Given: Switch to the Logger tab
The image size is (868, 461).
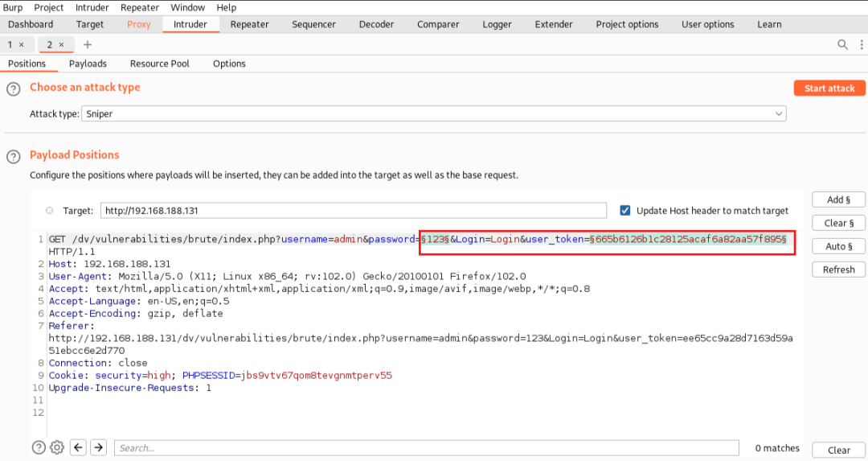Looking at the screenshot, I should click(497, 24).
